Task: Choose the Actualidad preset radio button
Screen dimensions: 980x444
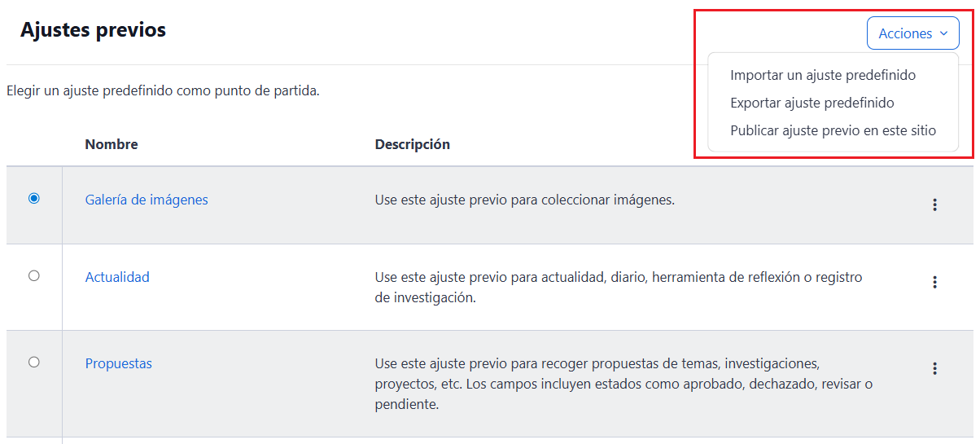Action: coord(34,276)
